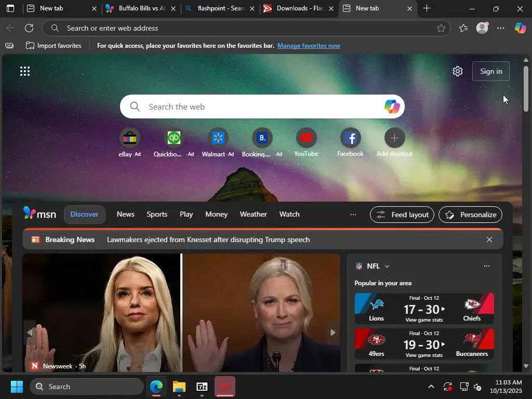The height and width of the screenshot is (399, 532).
Task: Open Feed layout options
Action: pos(402,215)
